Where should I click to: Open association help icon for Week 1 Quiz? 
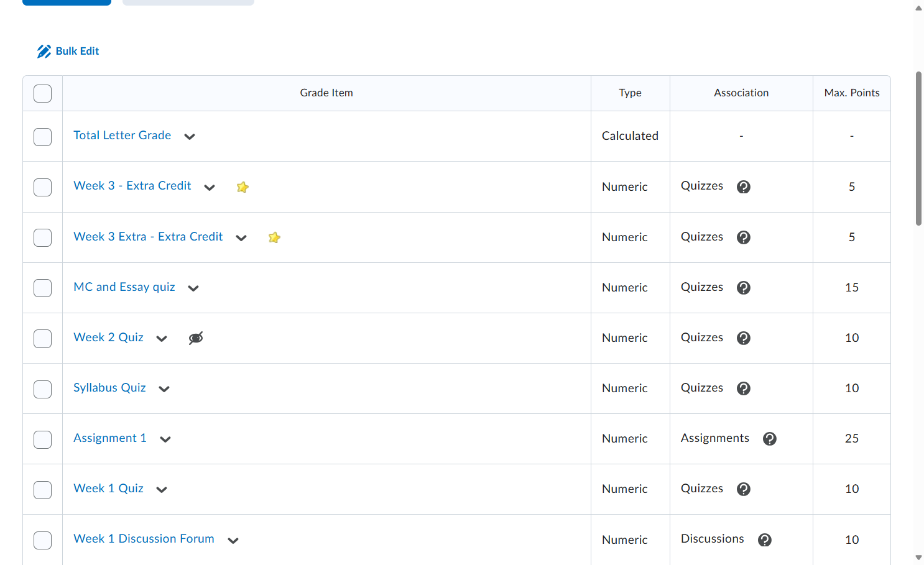pos(744,489)
